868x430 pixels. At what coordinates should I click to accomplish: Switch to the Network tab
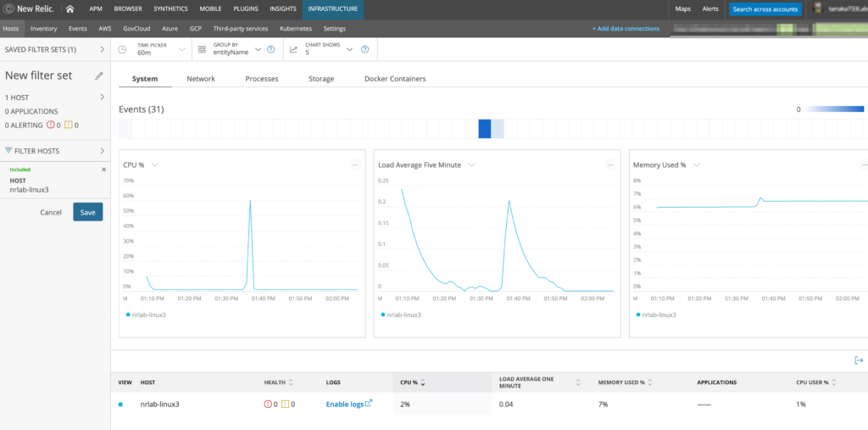201,79
